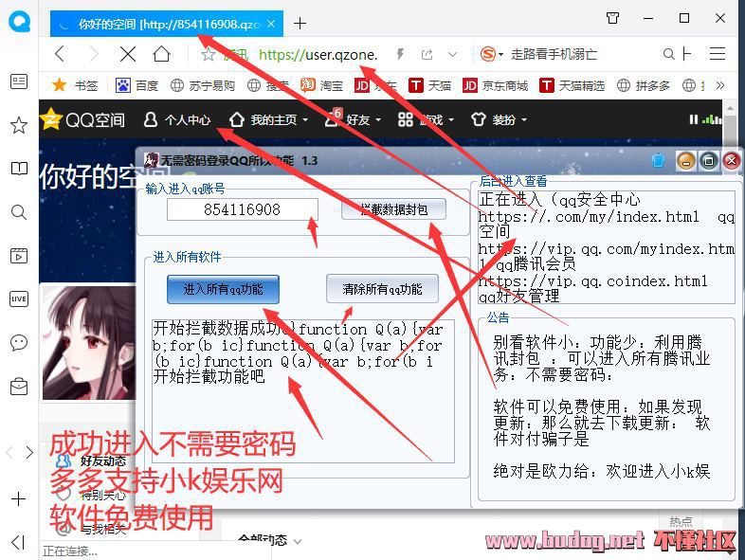Open the toolbox briefcase icon in sidebar
The height and width of the screenshot is (560, 745).
(x=18, y=386)
